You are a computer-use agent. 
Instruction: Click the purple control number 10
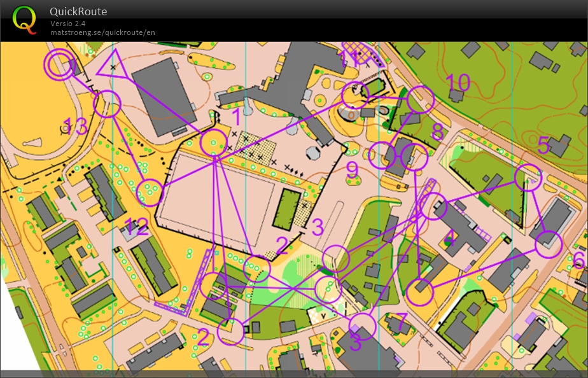[x=458, y=82]
